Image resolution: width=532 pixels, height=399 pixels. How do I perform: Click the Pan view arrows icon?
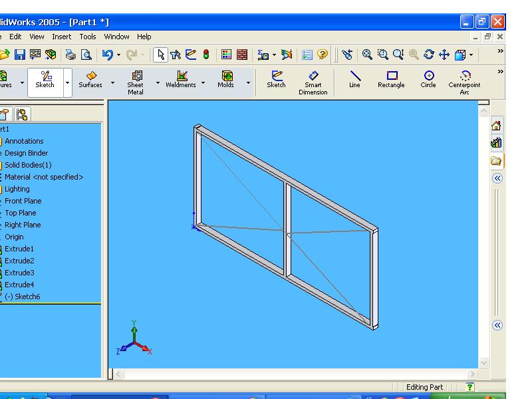point(444,55)
